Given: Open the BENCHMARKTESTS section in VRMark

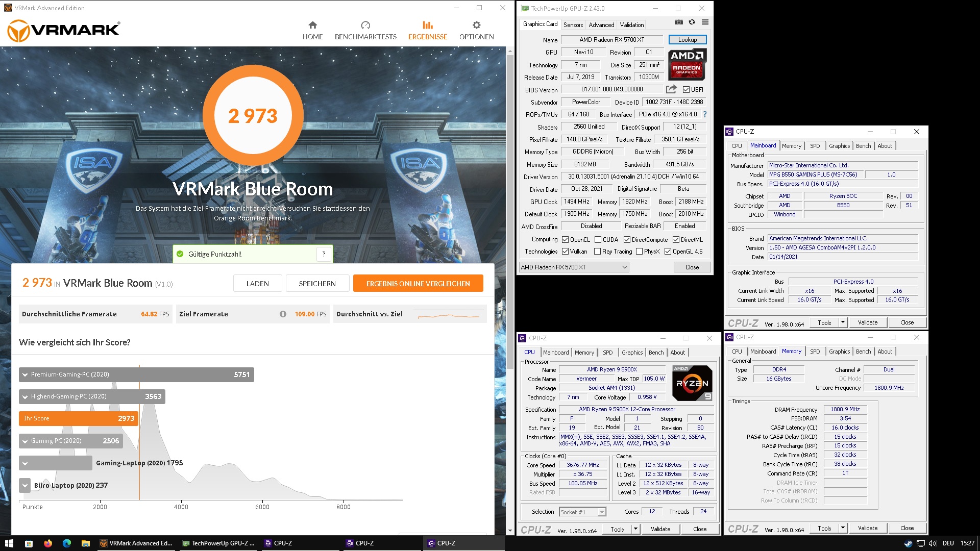Looking at the screenshot, I should coord(365,31).
